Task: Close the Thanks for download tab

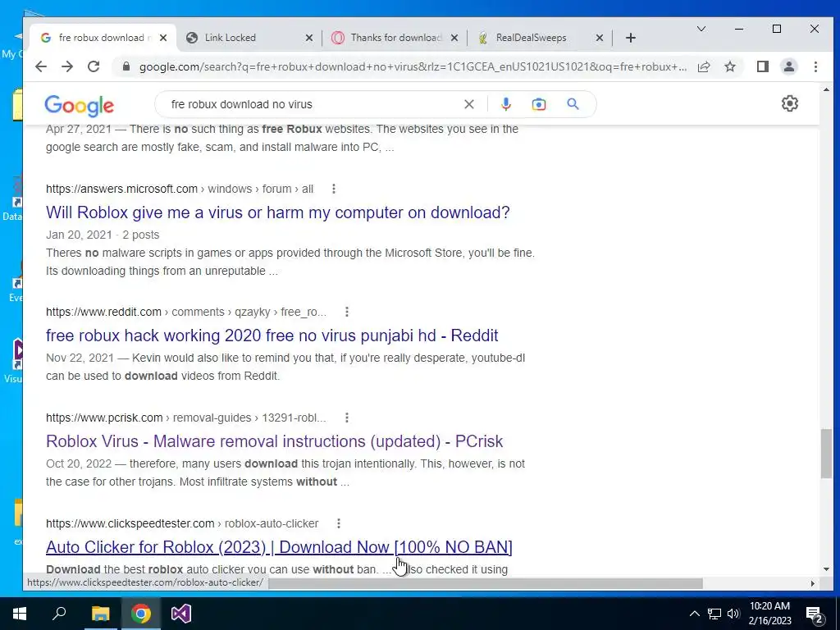Action: coord(454,38)
